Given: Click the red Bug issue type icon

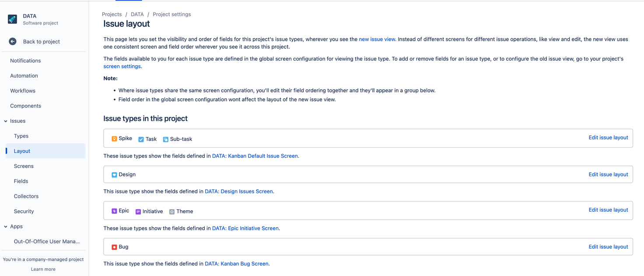Looking at the screenshot, I should 114,247.
